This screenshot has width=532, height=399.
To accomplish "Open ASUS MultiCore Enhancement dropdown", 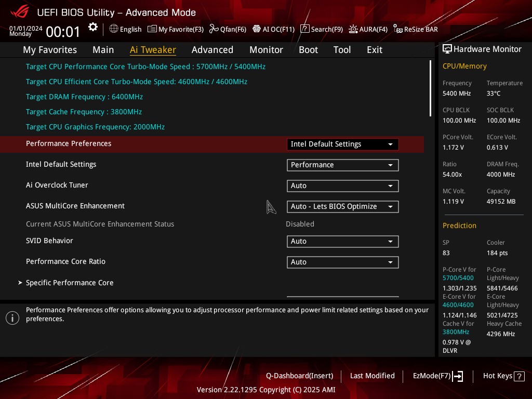I will point(342,207).
